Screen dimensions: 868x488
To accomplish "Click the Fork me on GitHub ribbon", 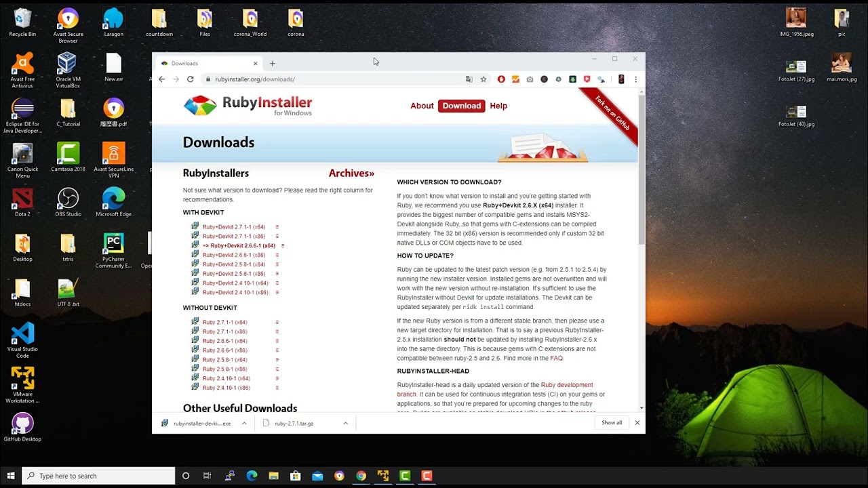I will click(612, 114).
